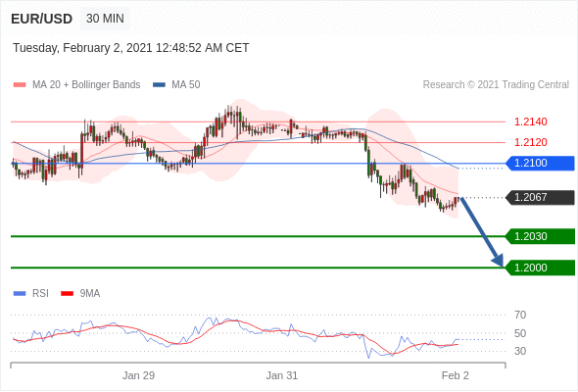Click the date and time stamp text

pos(131,48)
